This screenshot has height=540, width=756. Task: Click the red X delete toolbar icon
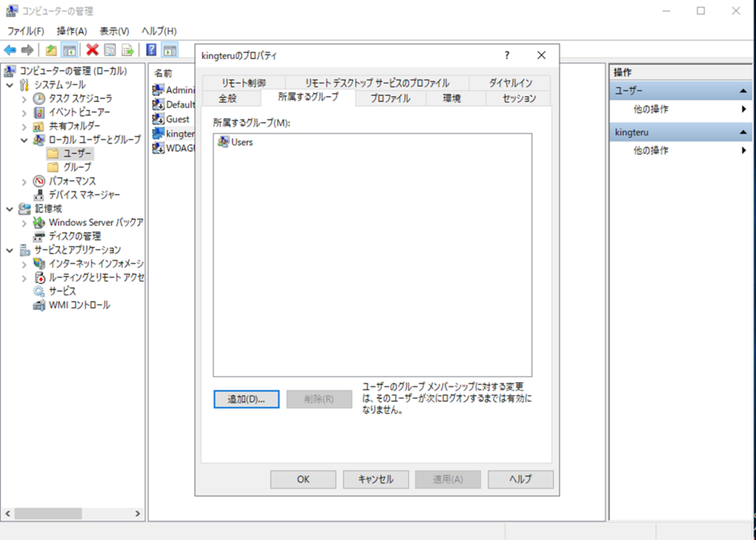[x=92, y=50]
